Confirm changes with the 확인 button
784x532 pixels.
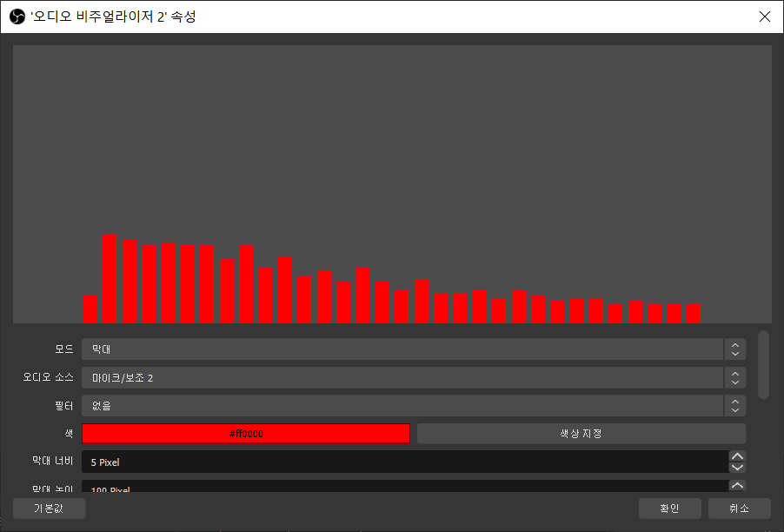tap(669, 508)
